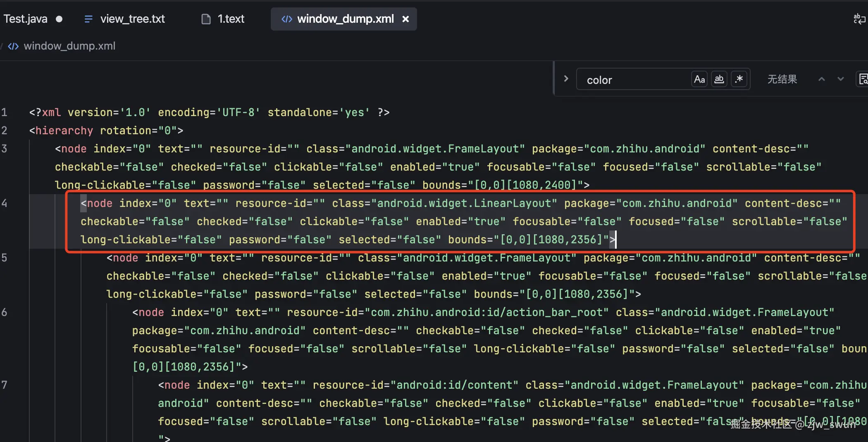
Task: Toggle find in selection button
Action: pyautogui.click(x=863, y=79)
